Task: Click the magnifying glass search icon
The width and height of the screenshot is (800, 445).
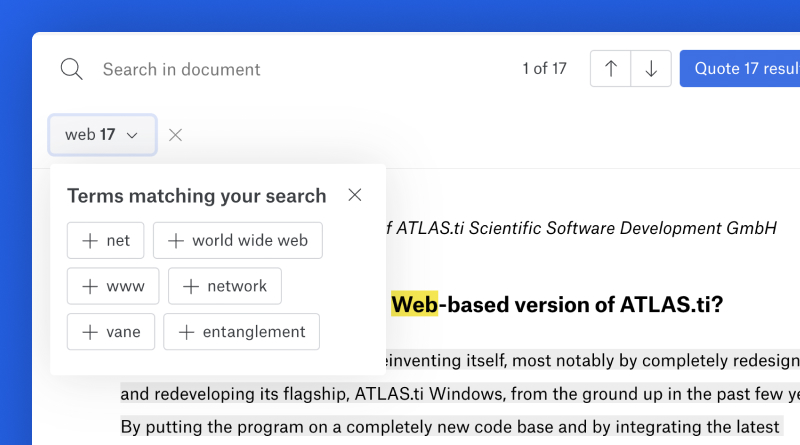Action: point(71,69)
